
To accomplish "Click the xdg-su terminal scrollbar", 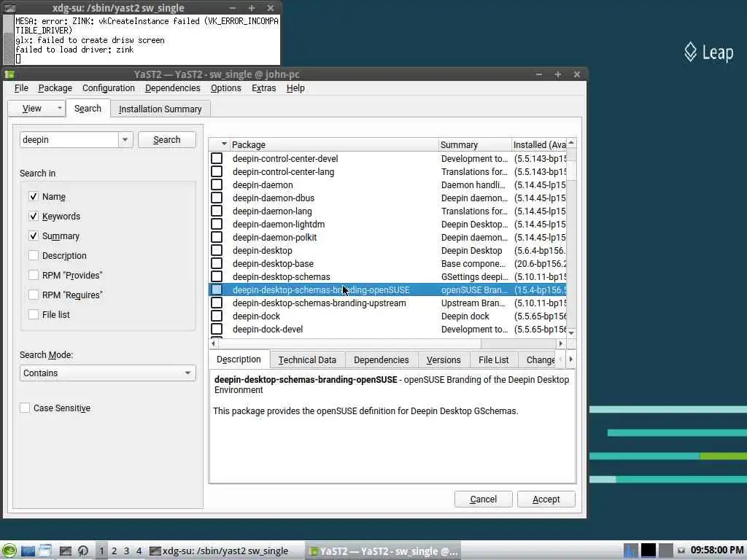I will click(x=9, y=39).
